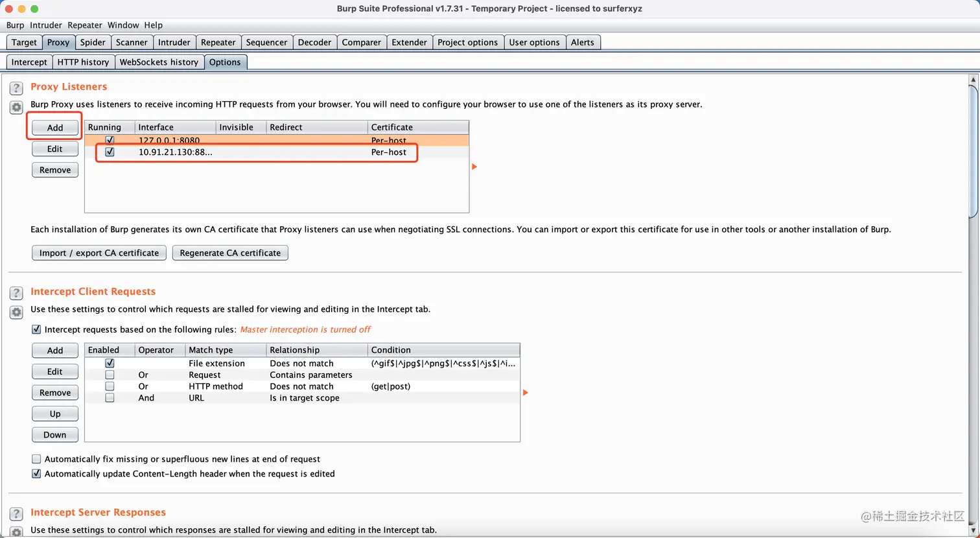The width and height of the screenshot is (980, 538).
Task: Select the 'Is in target scope' cell
Action: click(x=317, y=398)
